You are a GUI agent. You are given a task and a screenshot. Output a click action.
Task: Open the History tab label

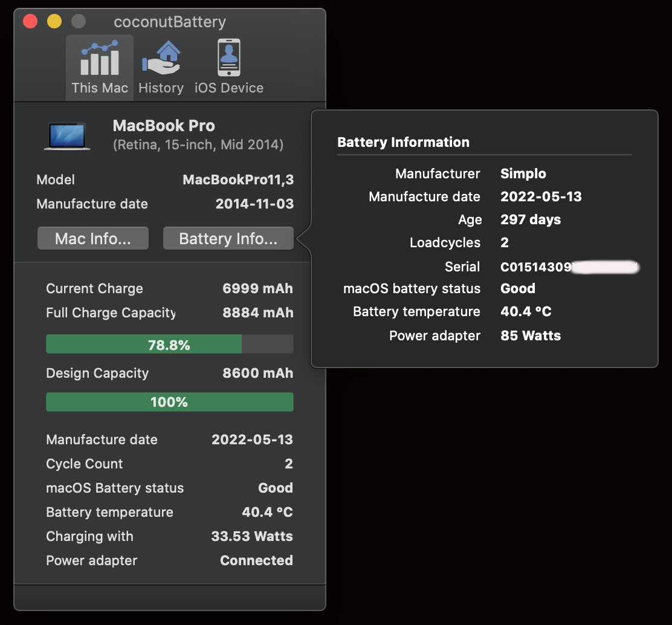click(161, 88)
